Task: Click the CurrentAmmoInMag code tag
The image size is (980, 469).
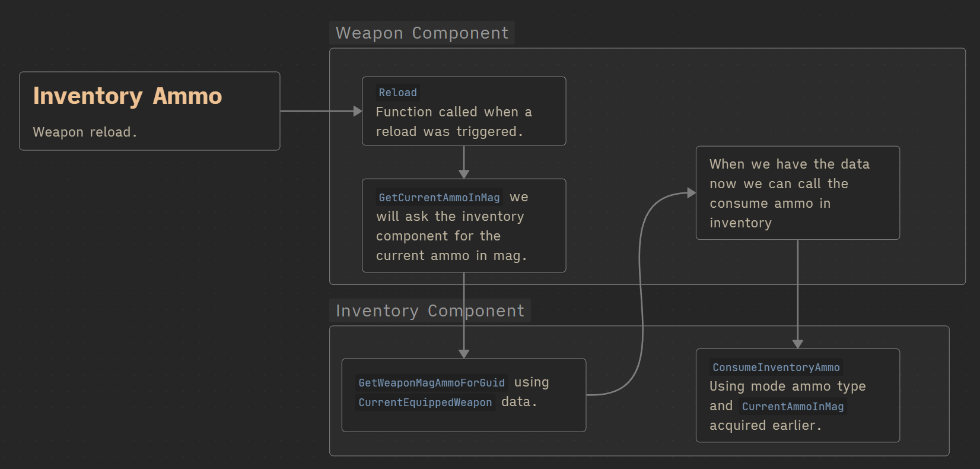Action: (793, 407)
